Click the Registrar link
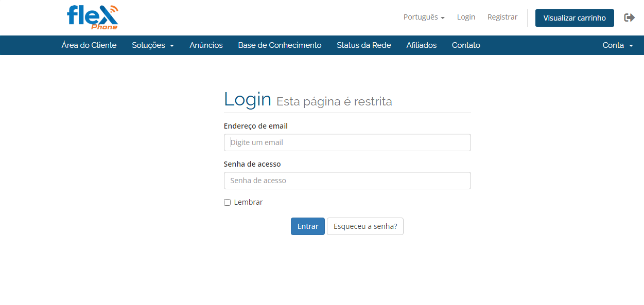The image size is (644, 305). [x=502, y=17]
